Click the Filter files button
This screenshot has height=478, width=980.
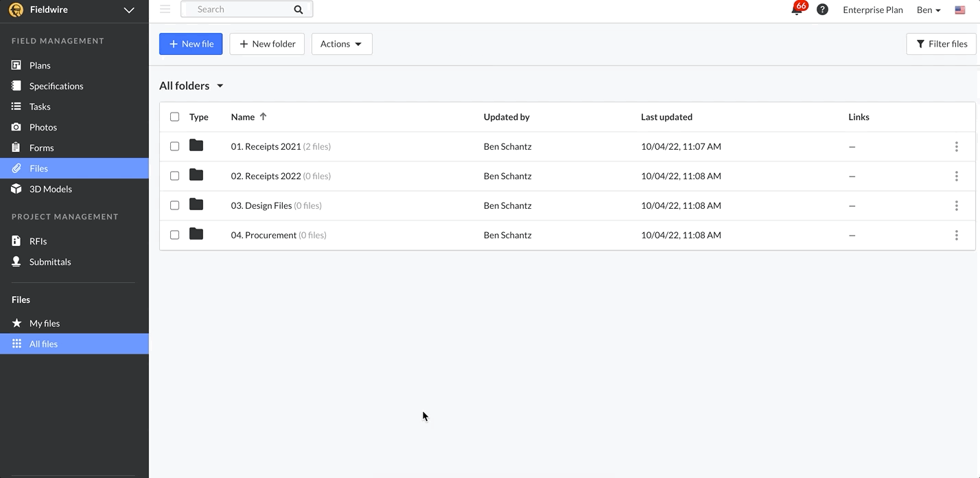pos(941,44)
